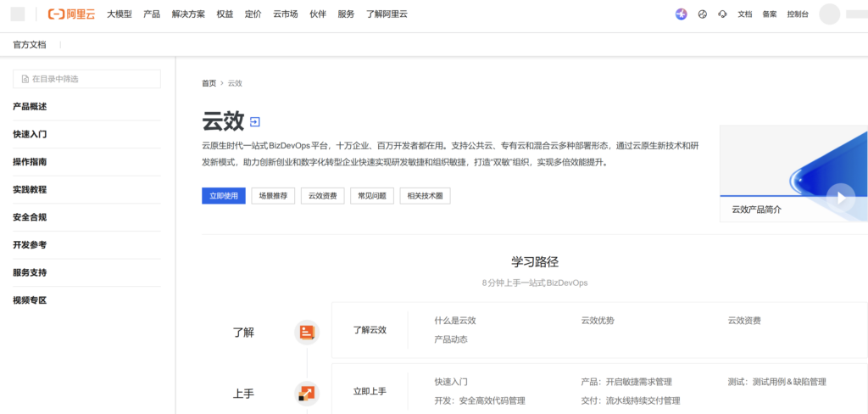Play the 云效产品简介 video

(x=840, y=198)
